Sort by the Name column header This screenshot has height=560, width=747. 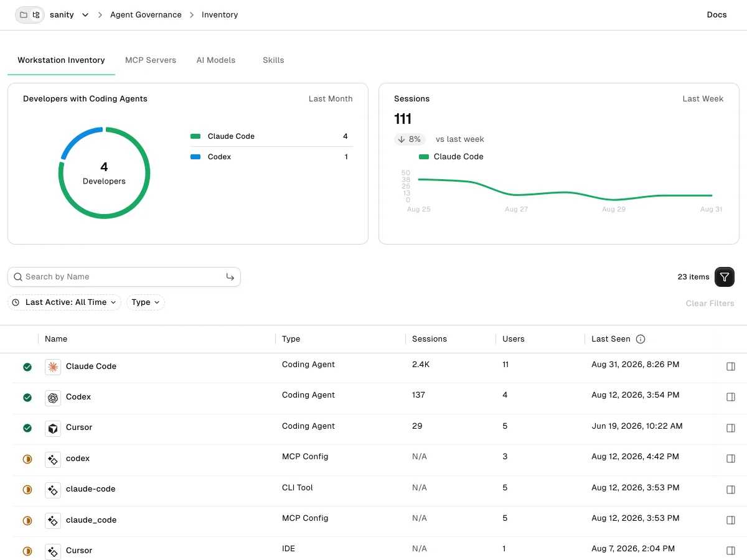pyautogui.click(x=56, y=339)
